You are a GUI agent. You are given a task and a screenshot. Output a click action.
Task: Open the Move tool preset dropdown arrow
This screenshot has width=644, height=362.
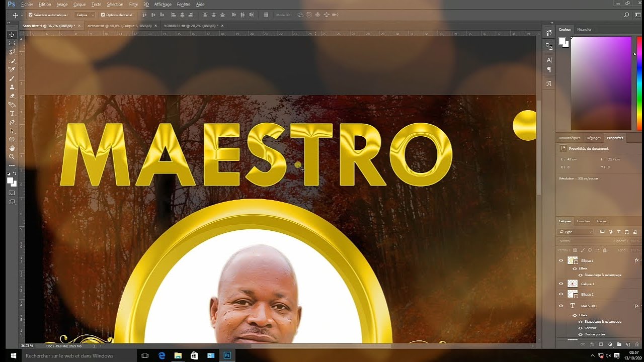[x=22, y=15]
